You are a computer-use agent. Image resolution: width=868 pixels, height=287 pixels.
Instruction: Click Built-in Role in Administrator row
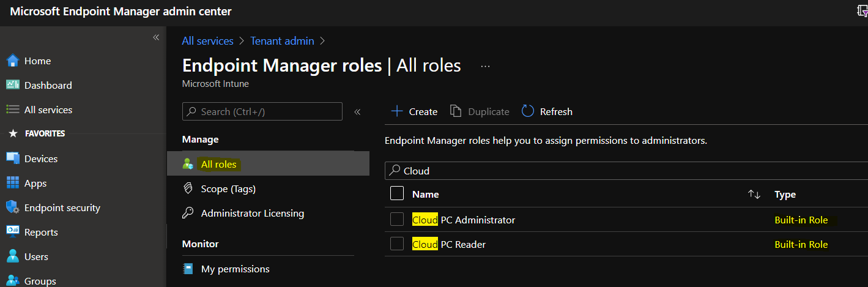(801, 220)
